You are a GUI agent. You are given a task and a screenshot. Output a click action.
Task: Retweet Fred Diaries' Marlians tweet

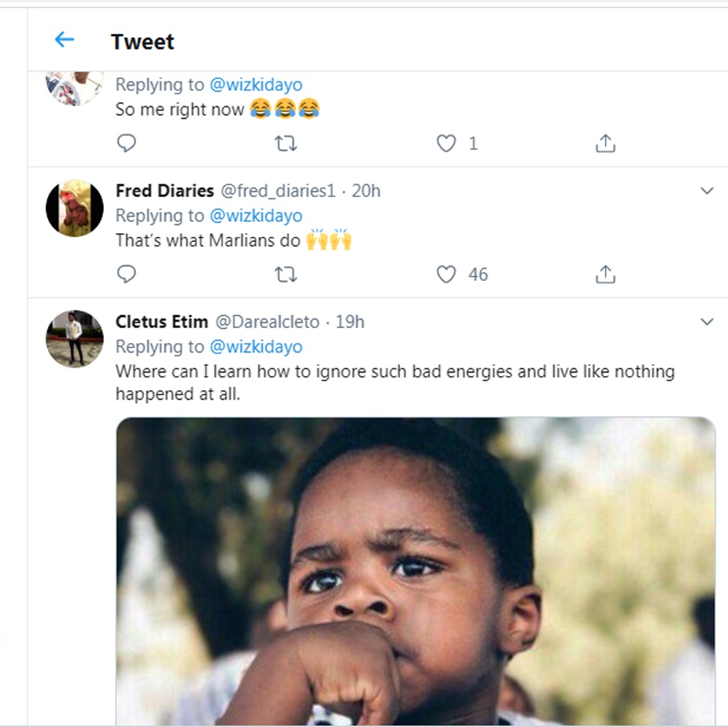click(286, 274)
